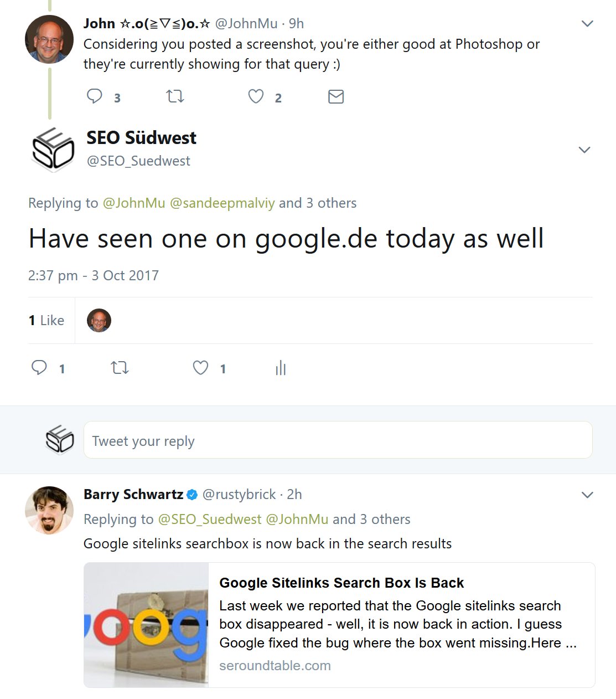The height and width of the screenshot is (699, 616).
Task: Open @sandeepmalviy's profile link
Action: 220,203
